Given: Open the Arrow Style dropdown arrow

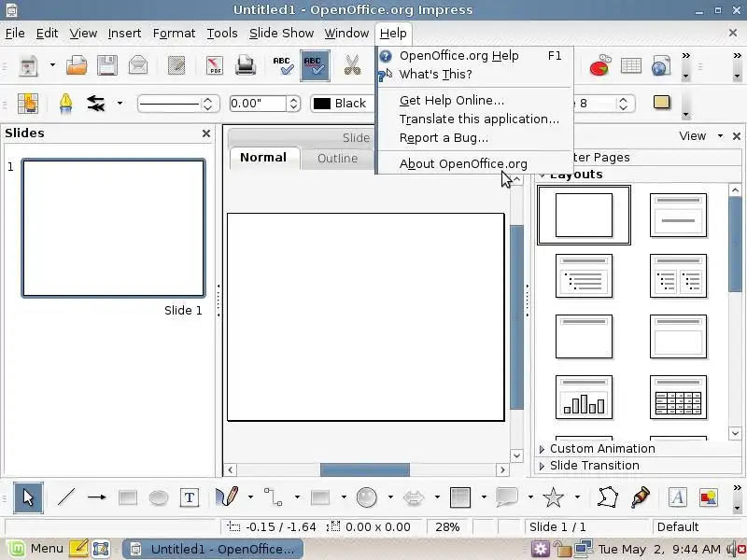Looking at the screenshot, I should (120, 103).
